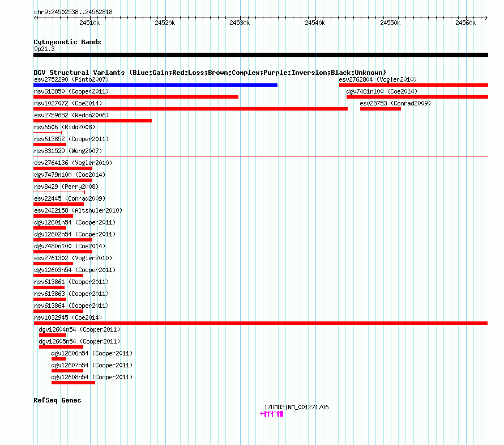Screen dimensions: 504x445
Task: Click esv2761302 (Vogler2010) label
Action: click(73, 258)
